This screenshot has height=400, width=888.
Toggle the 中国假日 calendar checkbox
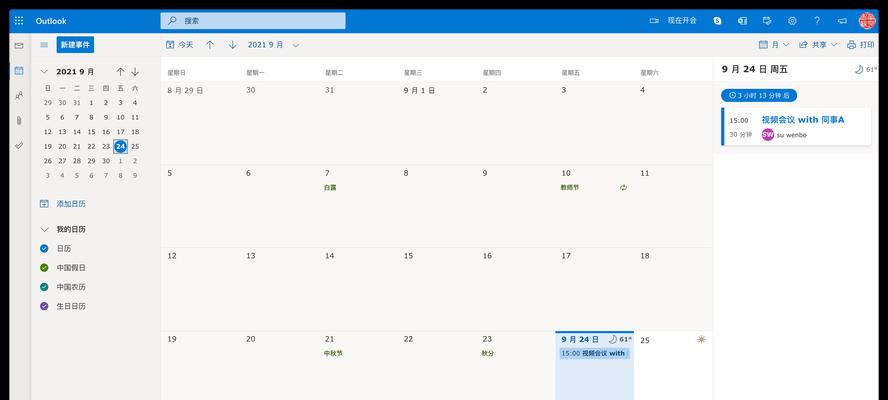coord(44,267)
